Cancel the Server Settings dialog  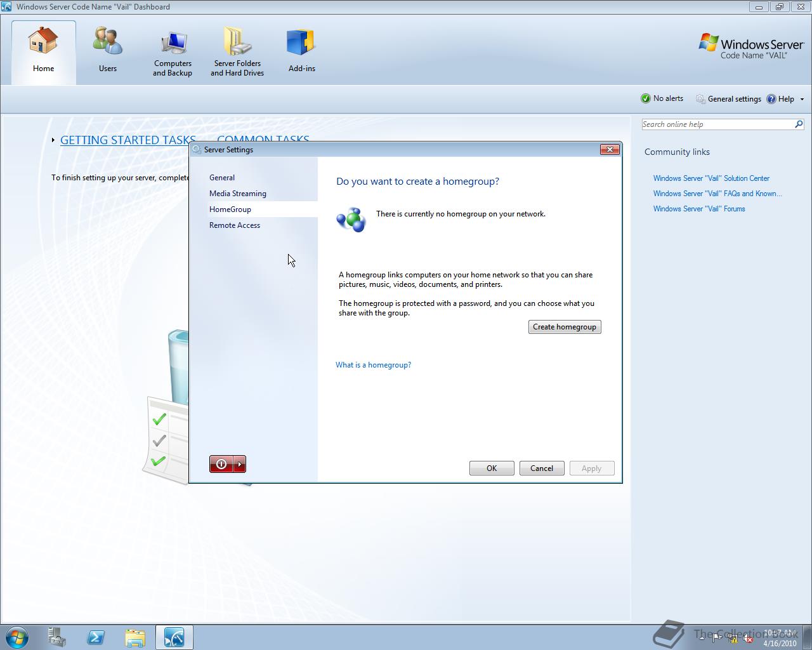pyautogui.click(x=542, y=468)
